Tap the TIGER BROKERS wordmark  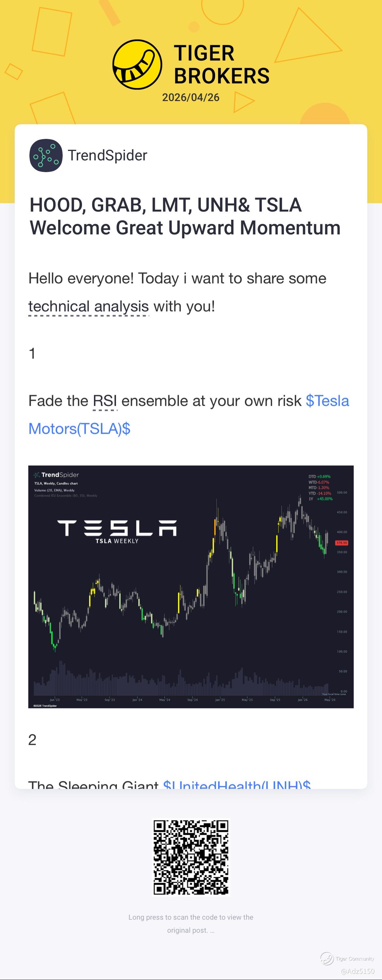point(222,64)
